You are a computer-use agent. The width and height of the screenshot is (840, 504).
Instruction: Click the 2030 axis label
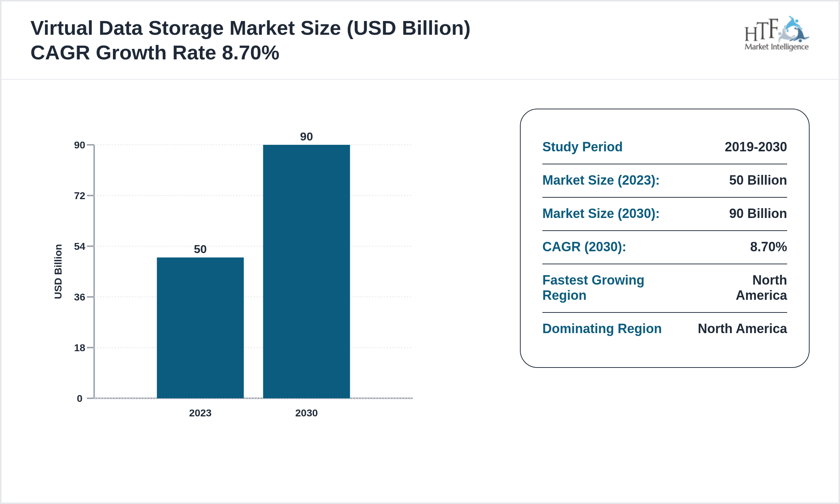(x=306, y=413)
